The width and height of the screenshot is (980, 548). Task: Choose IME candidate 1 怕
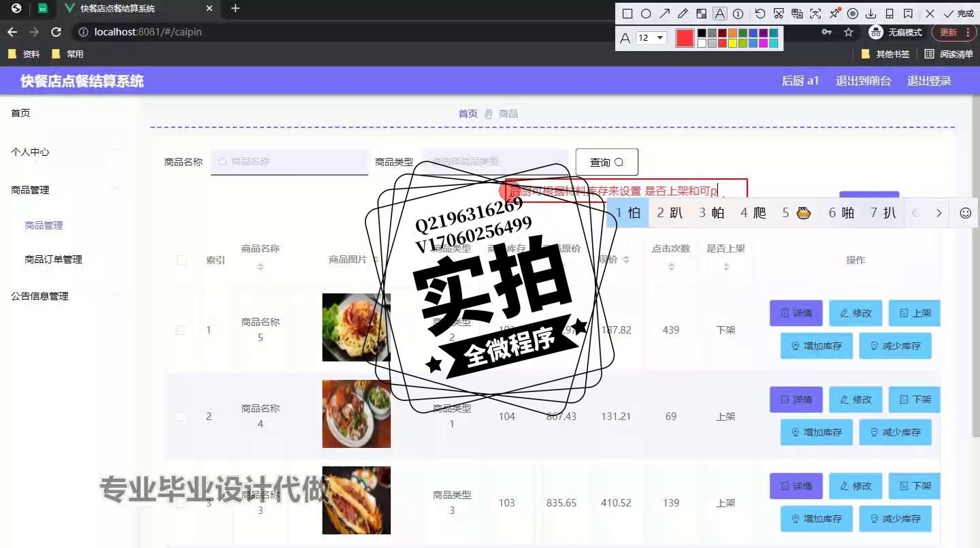628,213
